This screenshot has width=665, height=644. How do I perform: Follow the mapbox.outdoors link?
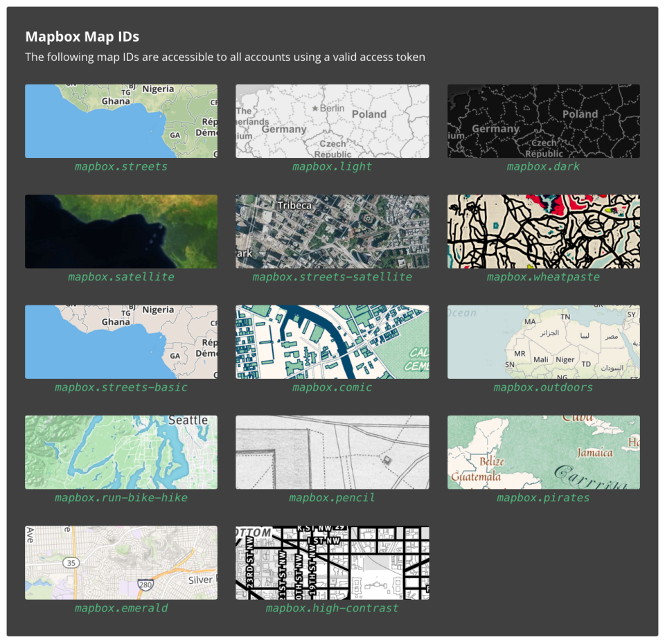(544, 387)
